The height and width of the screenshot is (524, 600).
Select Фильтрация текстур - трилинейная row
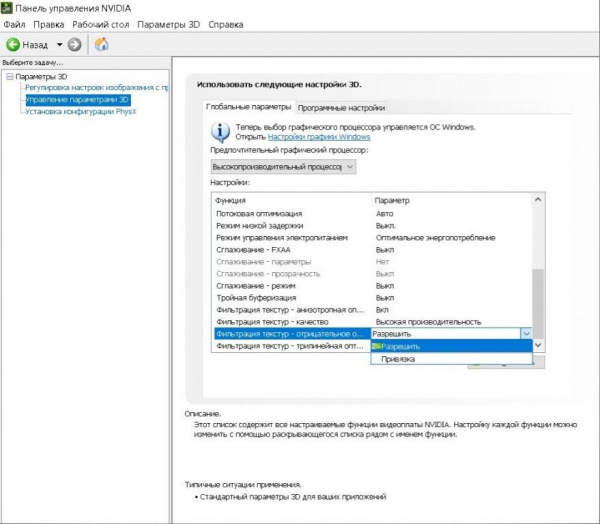[x=291, y=346]
